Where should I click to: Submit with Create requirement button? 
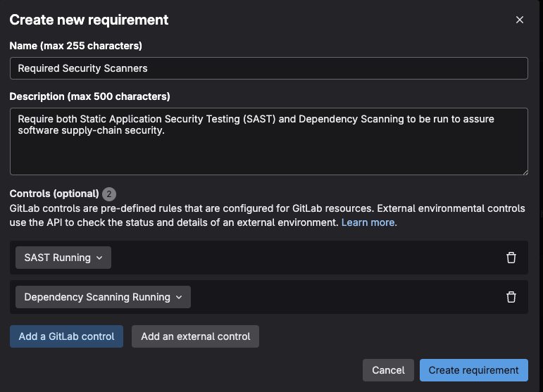tap(473, 370)
